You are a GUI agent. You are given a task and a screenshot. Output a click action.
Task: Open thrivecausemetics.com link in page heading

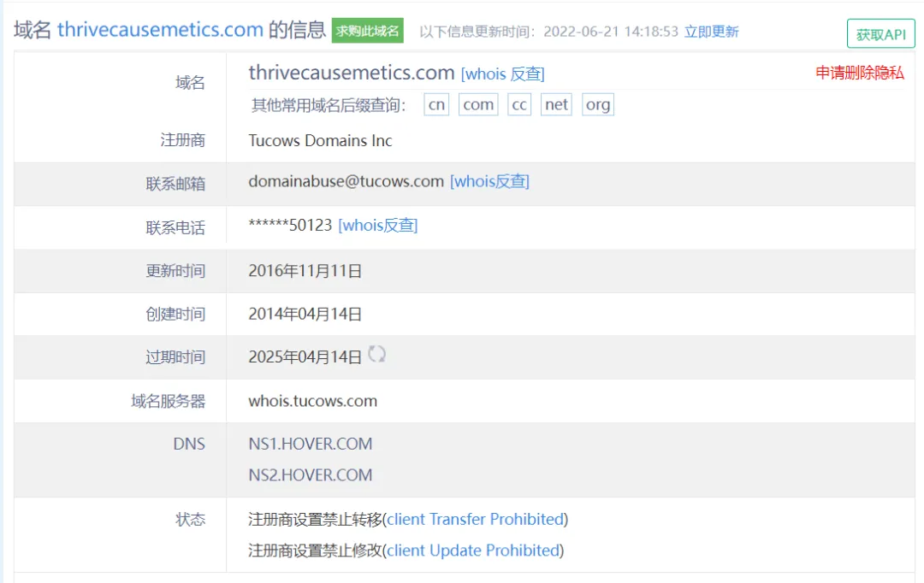tap(160, 29)
